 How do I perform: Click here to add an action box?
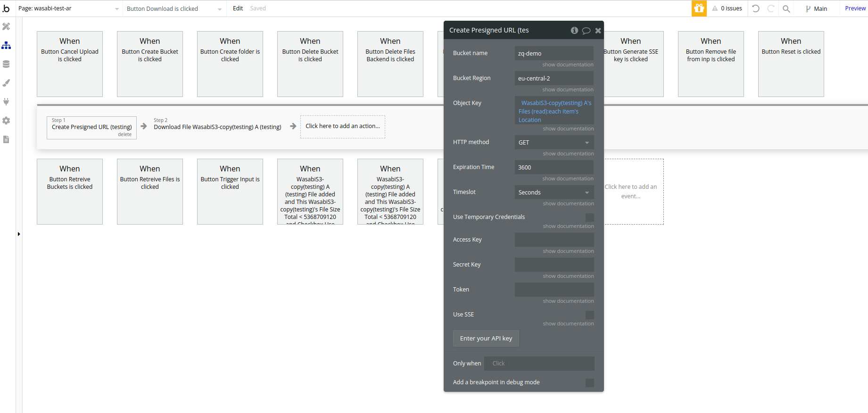pyautogui.click(x=343, y=127)
